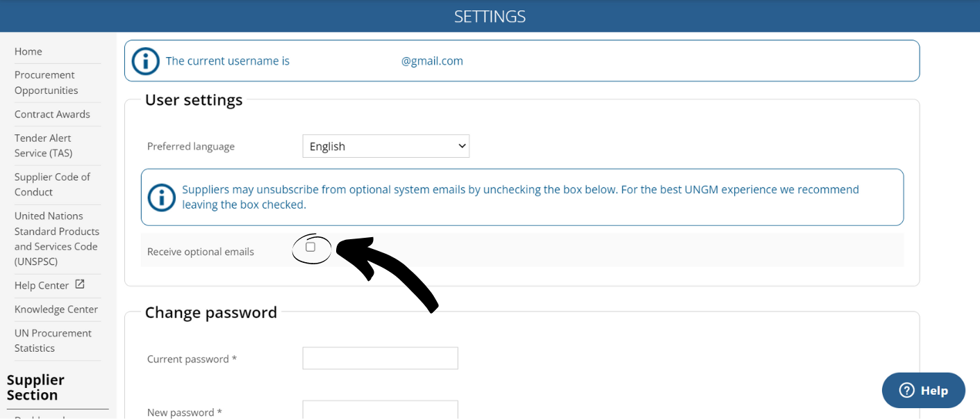Click the info icon in unsubscribe notice
Screen dimensions: 980x420
(162, 197)
